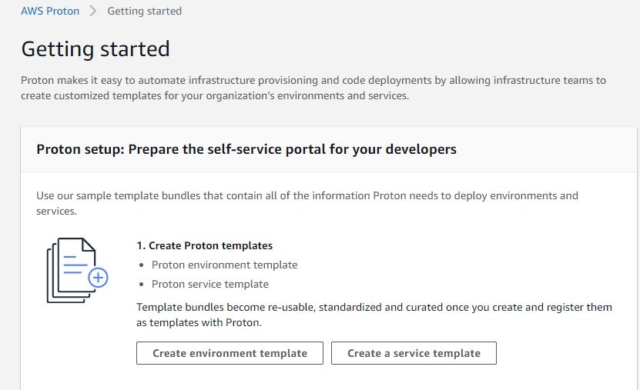This screenshot has height=390, width=640.
Task: Click the bullet dot before Proton service template
Action: [141, 284]
